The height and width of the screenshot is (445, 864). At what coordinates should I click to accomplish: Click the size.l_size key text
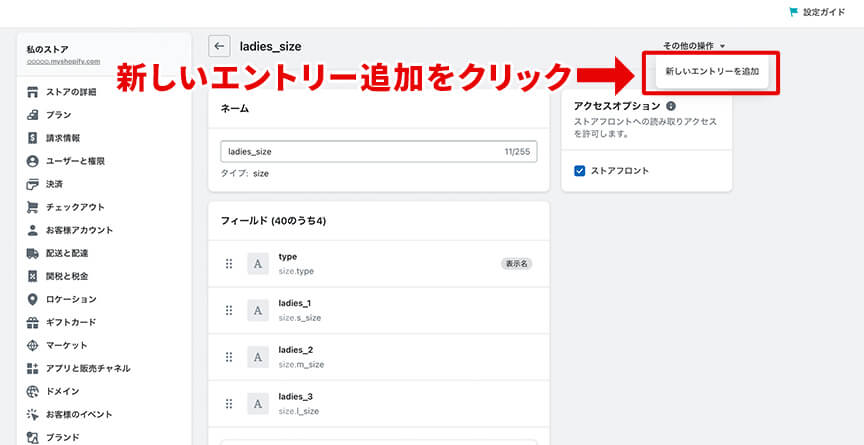click(299, 411)
